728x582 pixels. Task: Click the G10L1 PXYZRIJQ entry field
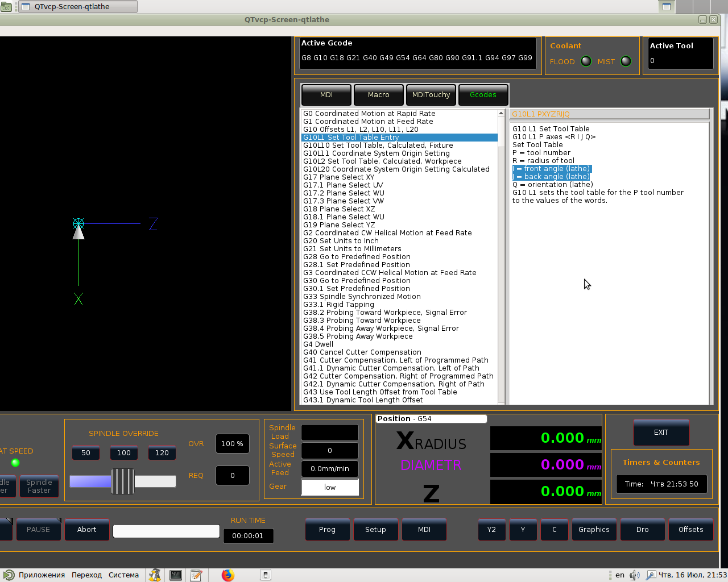(x=609, y=114)
